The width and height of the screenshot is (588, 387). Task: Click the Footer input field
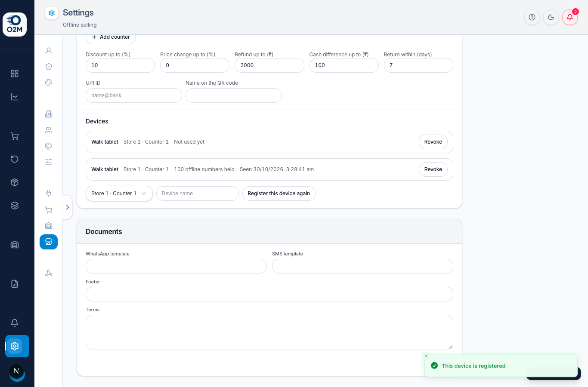(269, 294)
